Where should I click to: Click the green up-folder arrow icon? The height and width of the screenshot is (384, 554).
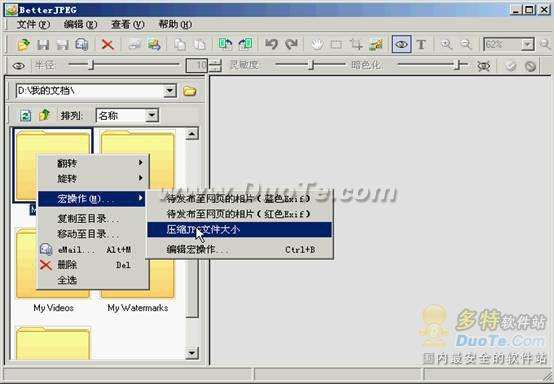point(45,115)
